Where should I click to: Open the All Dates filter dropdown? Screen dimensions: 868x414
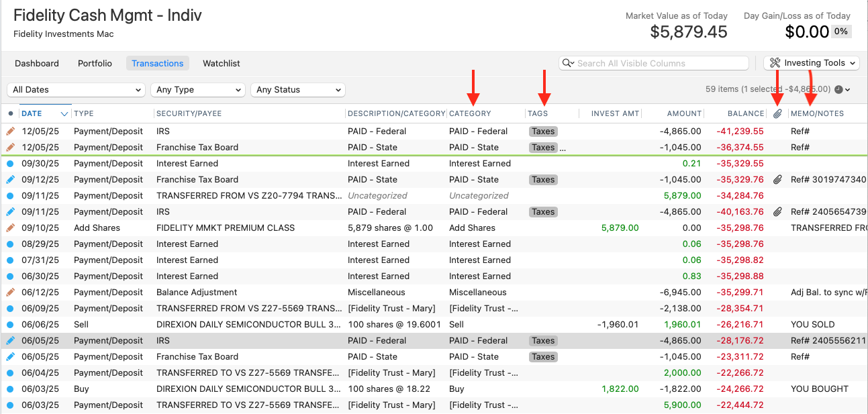pos(77,90)
